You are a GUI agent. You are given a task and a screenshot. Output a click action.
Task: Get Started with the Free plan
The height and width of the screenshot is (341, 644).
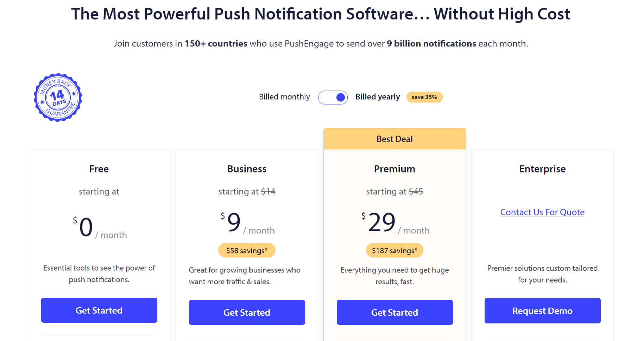[x=99, y=310]
